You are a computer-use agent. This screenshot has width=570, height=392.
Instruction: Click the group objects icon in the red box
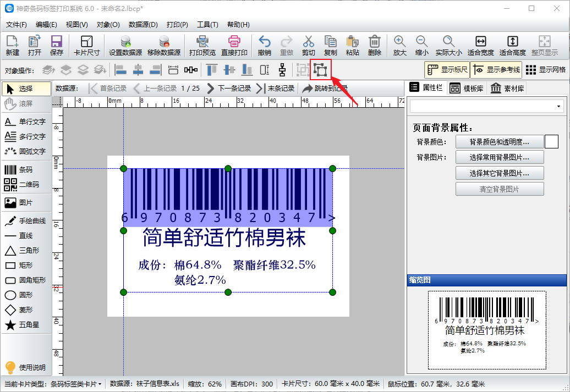(x=321, y=70)
